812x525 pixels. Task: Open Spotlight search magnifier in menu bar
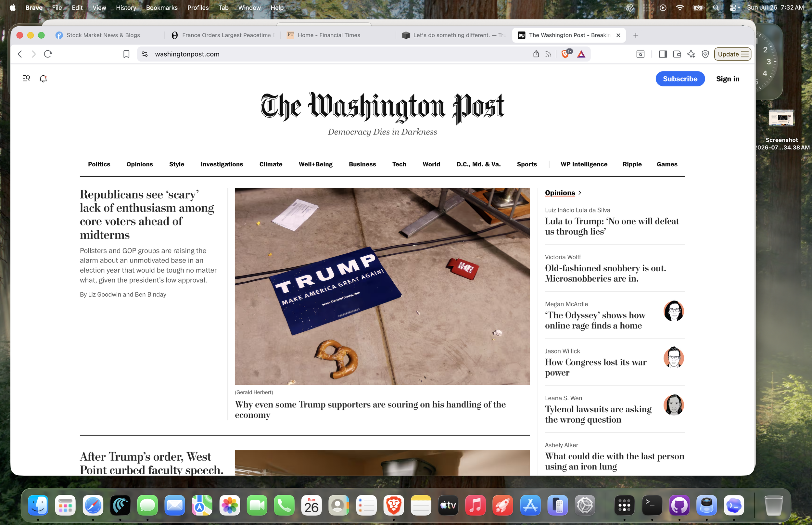[716, 7]
